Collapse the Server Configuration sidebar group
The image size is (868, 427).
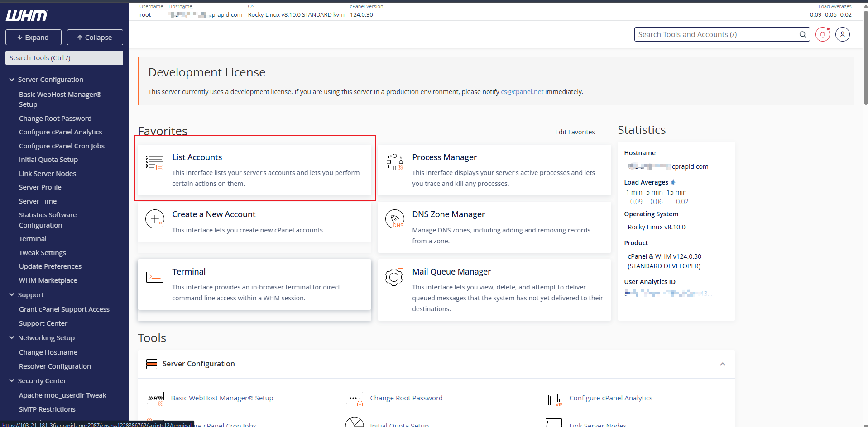(12, 80)
